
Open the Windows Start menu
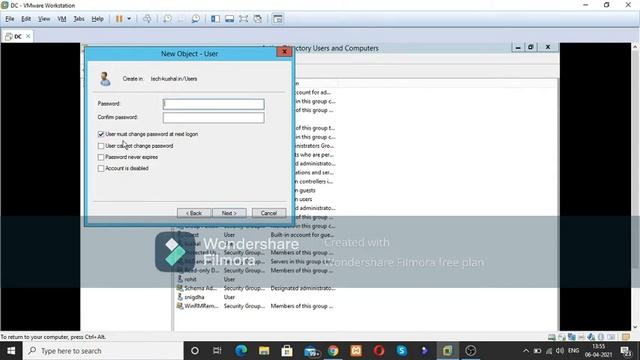11,351
